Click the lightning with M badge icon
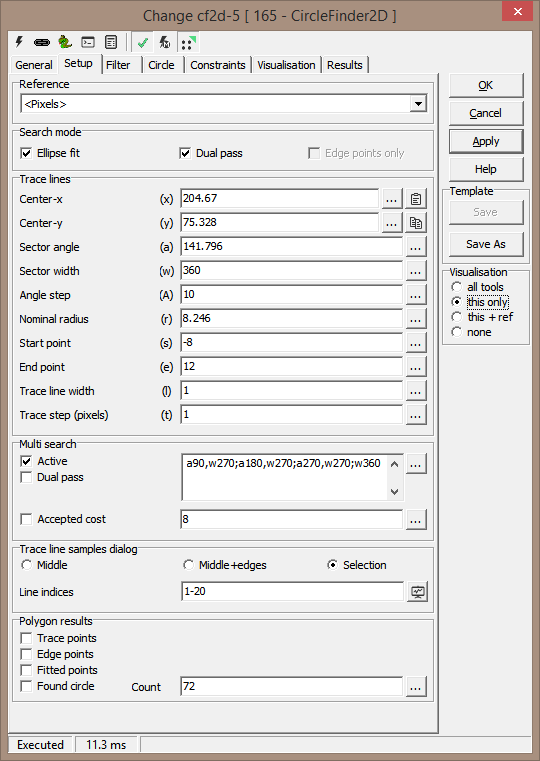 tap(165, 43)
